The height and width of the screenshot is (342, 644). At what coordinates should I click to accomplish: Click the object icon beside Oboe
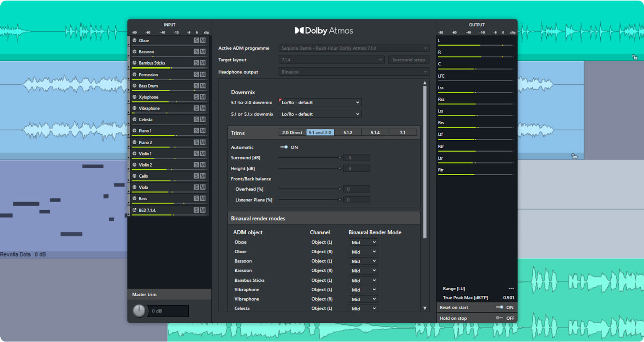(x=134, y=40)
